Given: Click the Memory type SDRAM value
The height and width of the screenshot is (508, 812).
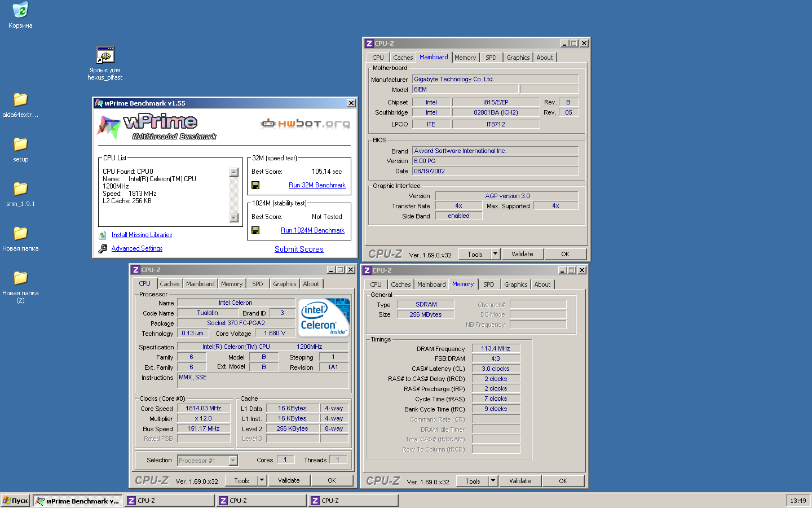Looking at the screenshot, I should click(x=426, y=304).
